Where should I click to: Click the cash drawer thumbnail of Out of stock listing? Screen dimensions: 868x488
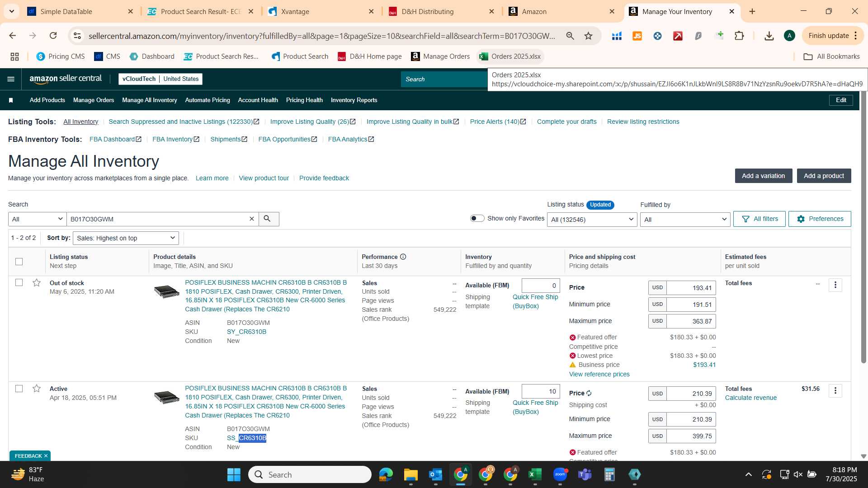pyautogui.click(x=167, y=291)
